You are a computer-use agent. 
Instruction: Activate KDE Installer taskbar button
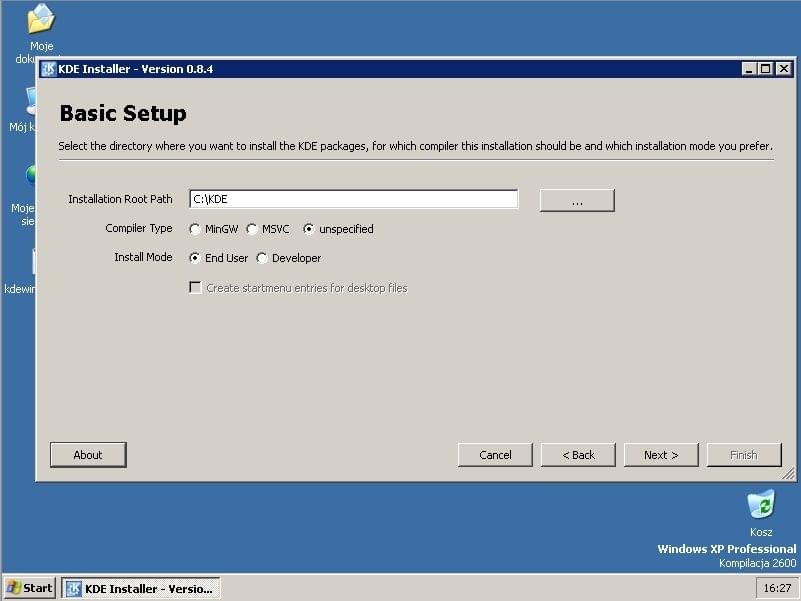coord(141,589)
